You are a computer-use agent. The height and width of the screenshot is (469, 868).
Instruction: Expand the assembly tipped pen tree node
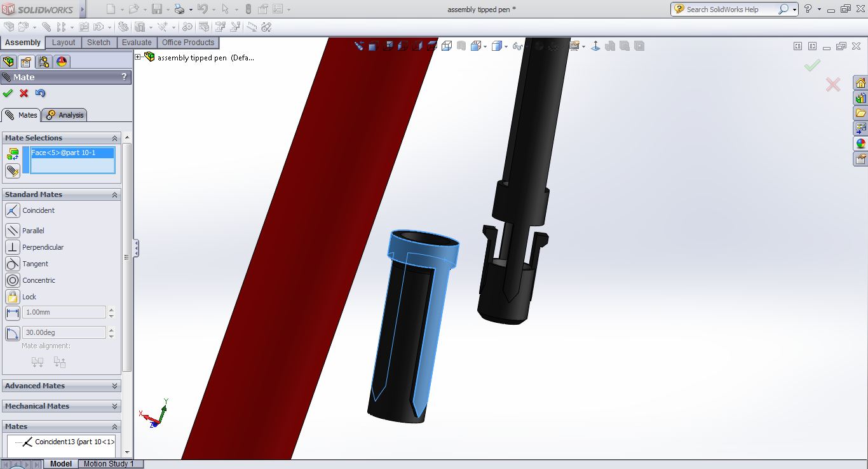tap(138, 57)
